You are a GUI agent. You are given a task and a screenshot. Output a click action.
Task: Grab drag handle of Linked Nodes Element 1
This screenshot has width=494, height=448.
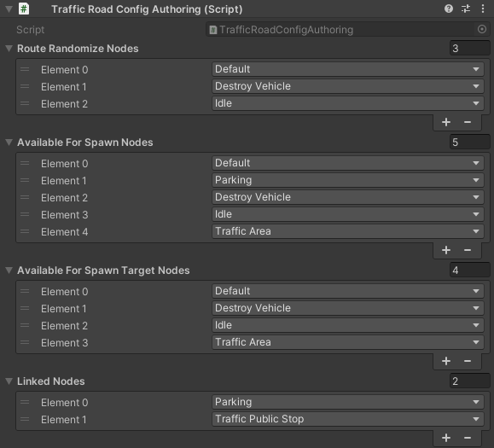tap(25, 419)
